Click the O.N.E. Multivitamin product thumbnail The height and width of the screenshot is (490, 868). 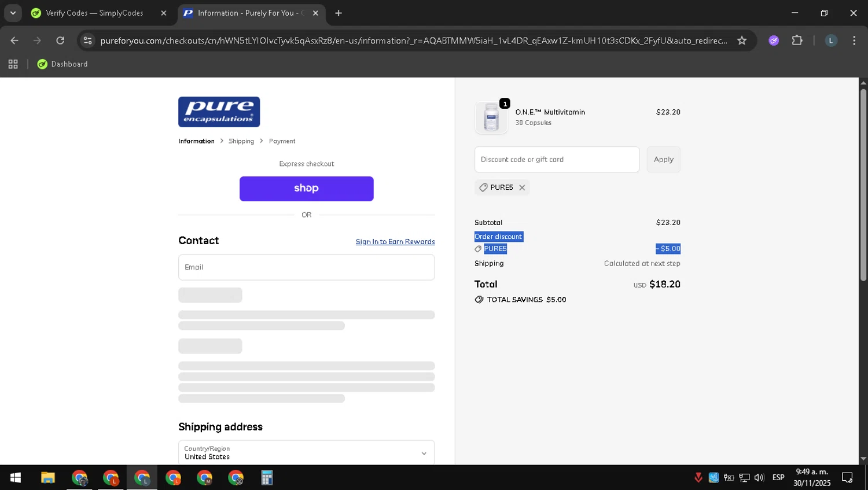coord(491,117)
